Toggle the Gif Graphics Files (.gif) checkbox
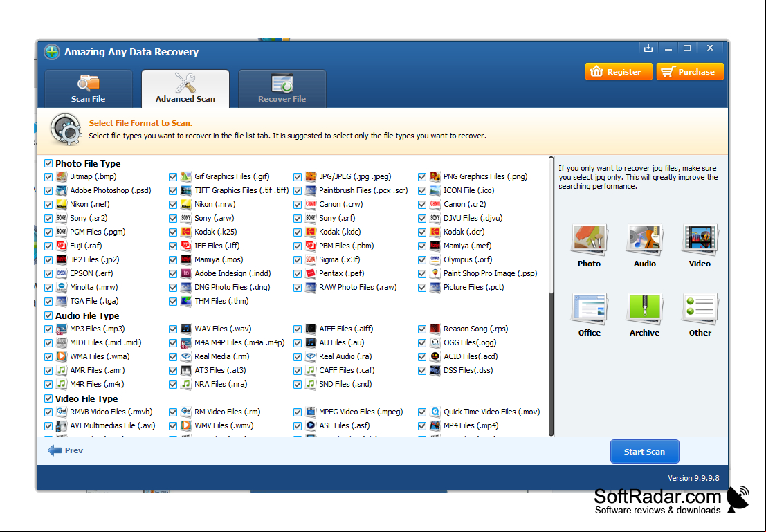Screen dimensions: 766x532 173,177
